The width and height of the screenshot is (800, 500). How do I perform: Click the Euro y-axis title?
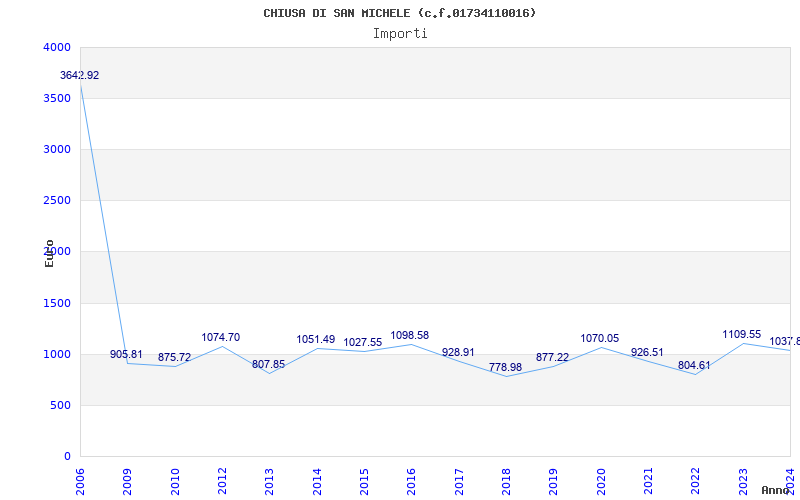(x=49, y=254)
